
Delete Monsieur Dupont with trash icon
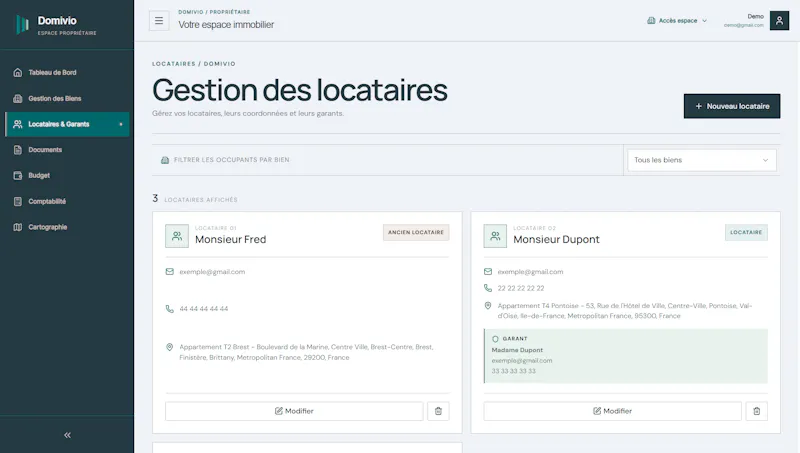tap(757, 411)
